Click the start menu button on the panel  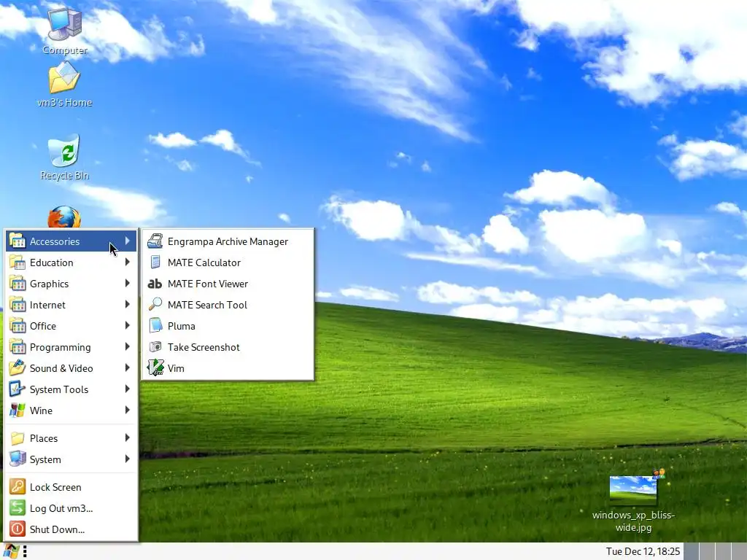click(10, 551)
